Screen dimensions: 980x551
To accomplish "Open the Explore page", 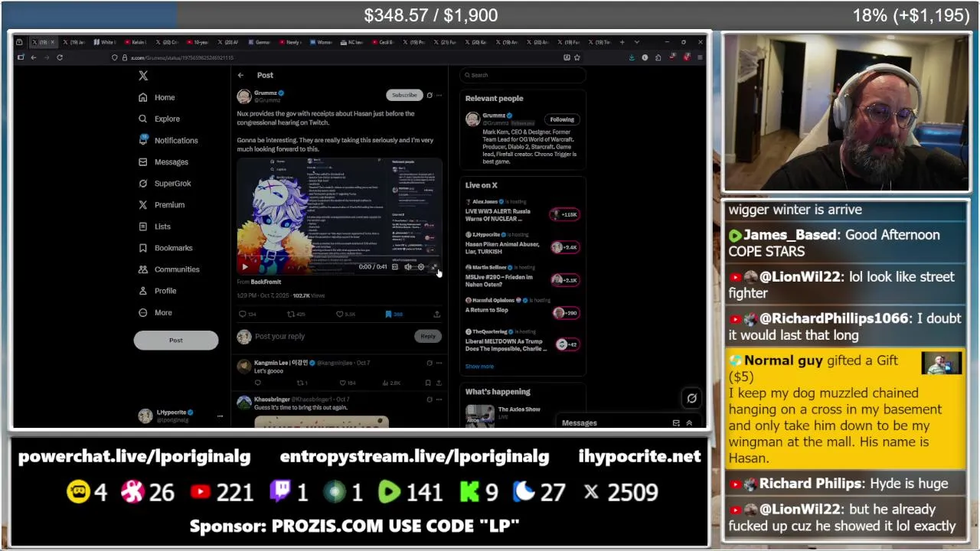I will click(158, 119).
